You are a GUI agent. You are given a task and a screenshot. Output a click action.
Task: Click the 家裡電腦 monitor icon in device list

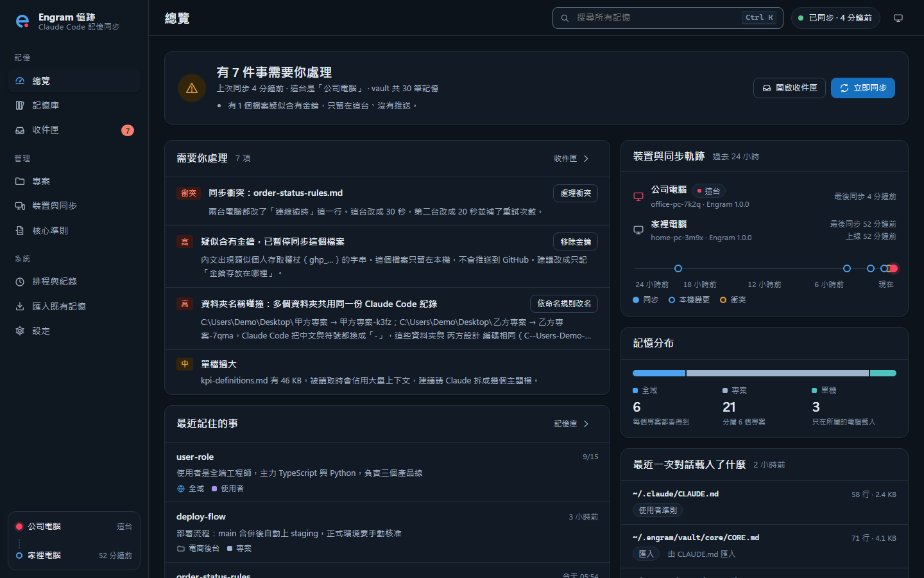(x=638, y=230)
